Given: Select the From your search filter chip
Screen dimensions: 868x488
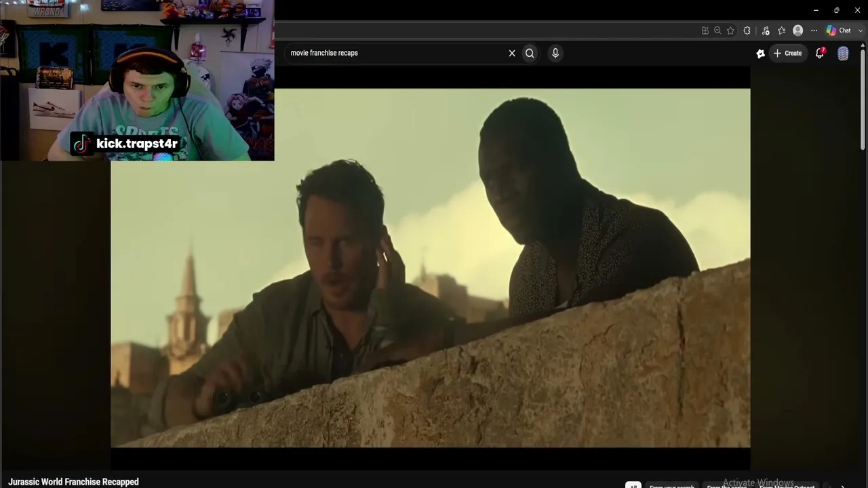Looking at the screenshot, I should click(671, 486).
